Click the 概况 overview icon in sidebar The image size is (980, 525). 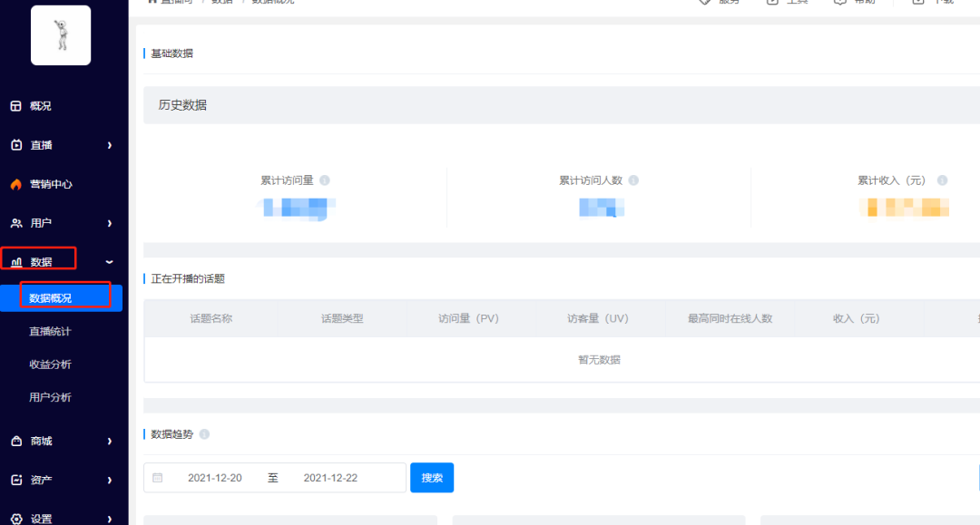15,106
